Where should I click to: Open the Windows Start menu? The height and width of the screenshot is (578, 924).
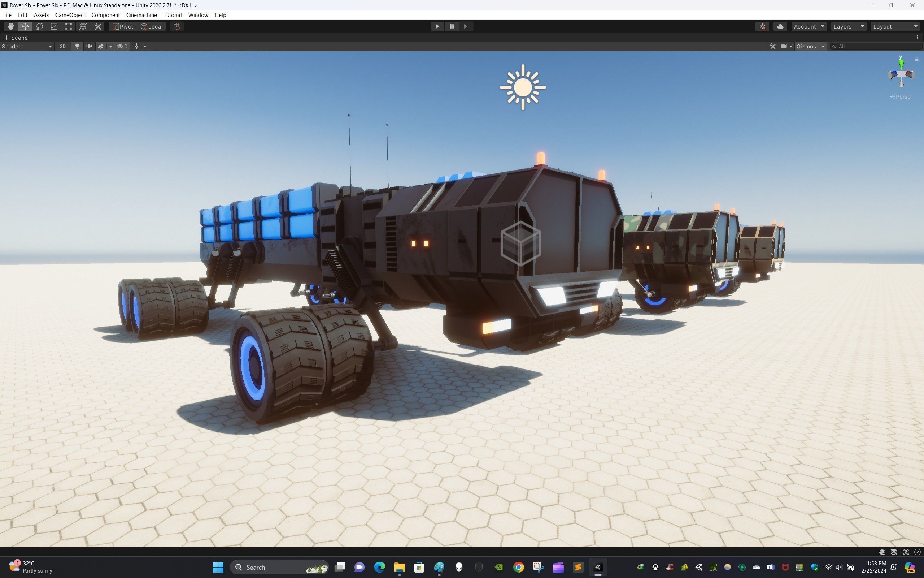[x=218, y=567]
